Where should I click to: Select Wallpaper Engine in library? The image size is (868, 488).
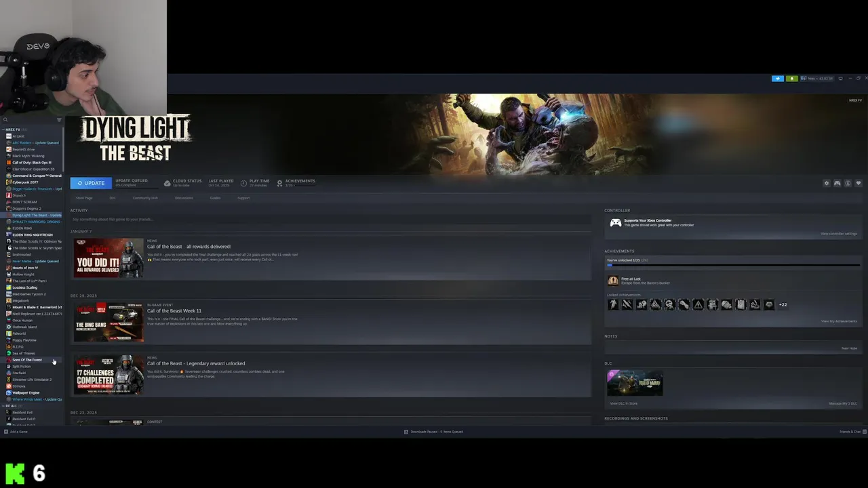point(26,392)
